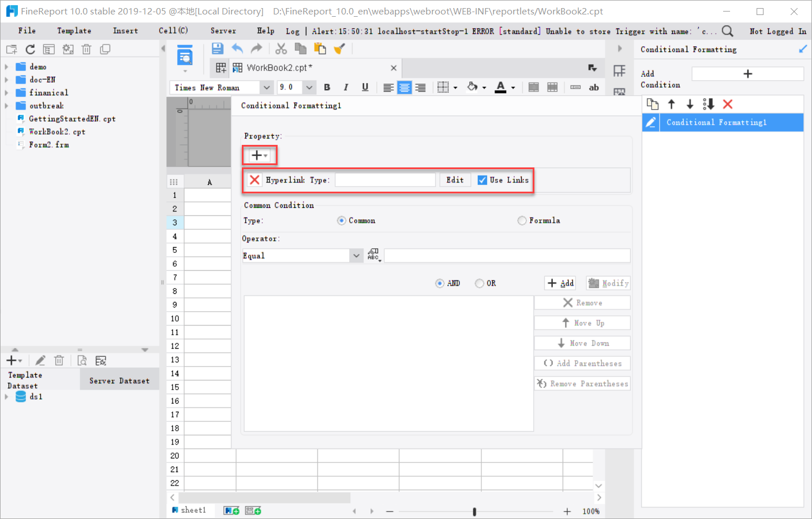Click the paint bucket fill icon
The image size is (812, 519).
pyautogui.click(x=473, y=87)
